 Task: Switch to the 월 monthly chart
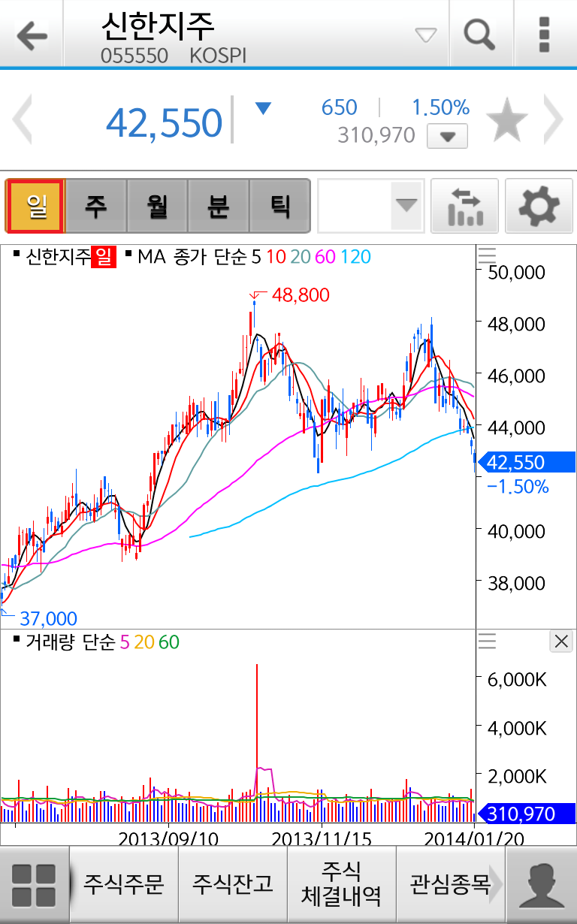click(157, 206)
